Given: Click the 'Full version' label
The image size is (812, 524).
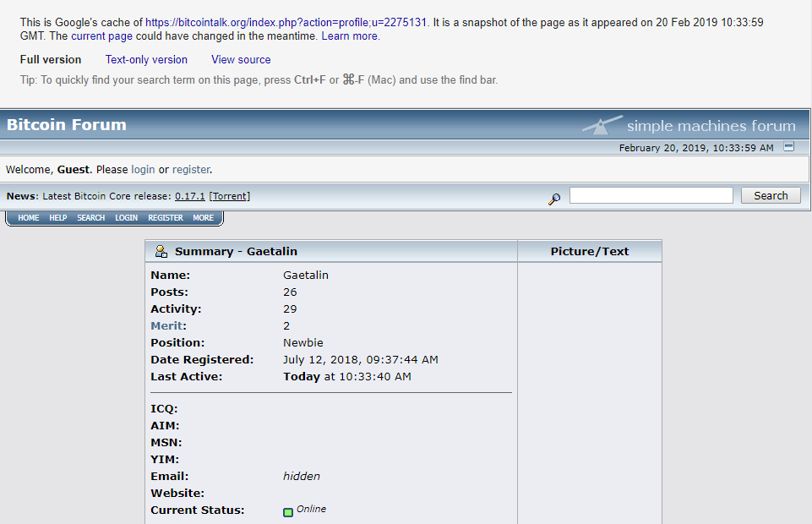Looking at the screenshot, I should coord(51,59).
